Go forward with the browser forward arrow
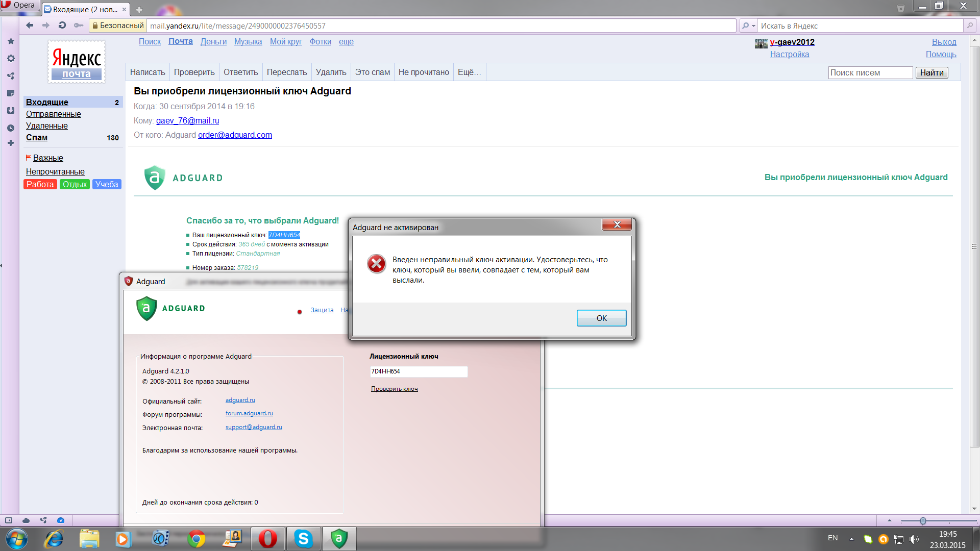980x551 pixels. coord(46,26)
